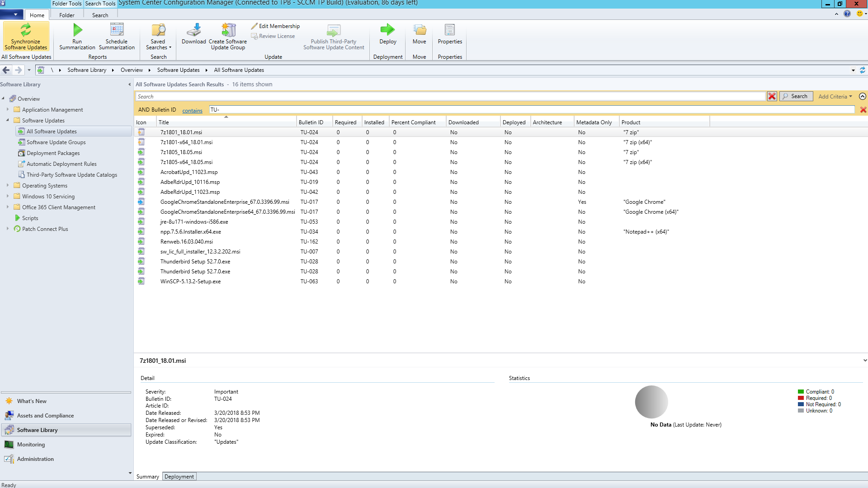Click the Search button
868x488 pixels.
point(796,96)
